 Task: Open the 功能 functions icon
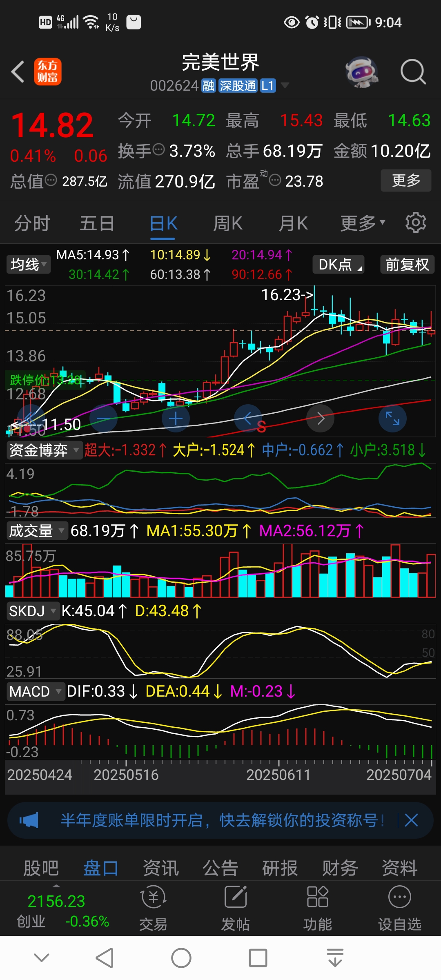tap(317, 909)
